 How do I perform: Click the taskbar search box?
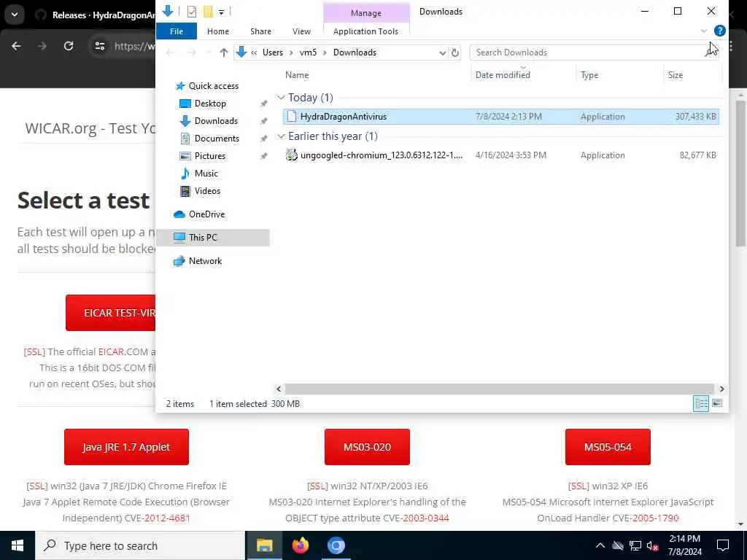[140, 545]
